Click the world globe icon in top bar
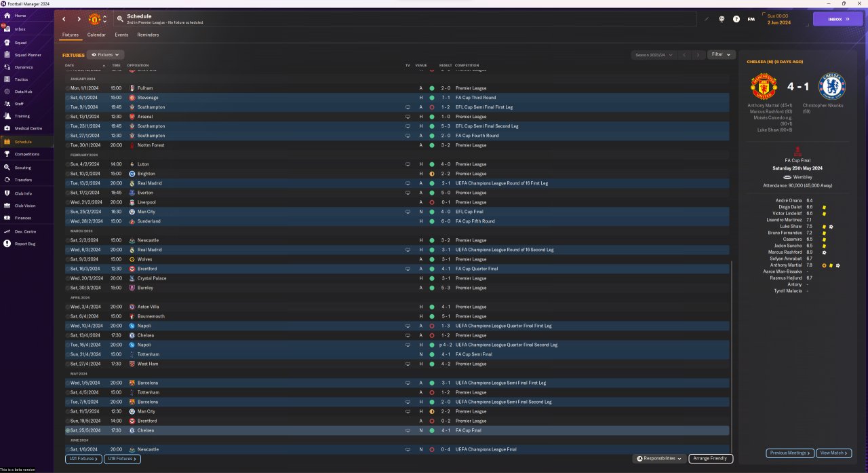The width and height of the screenshot is (868, 473). coord(722,19)
